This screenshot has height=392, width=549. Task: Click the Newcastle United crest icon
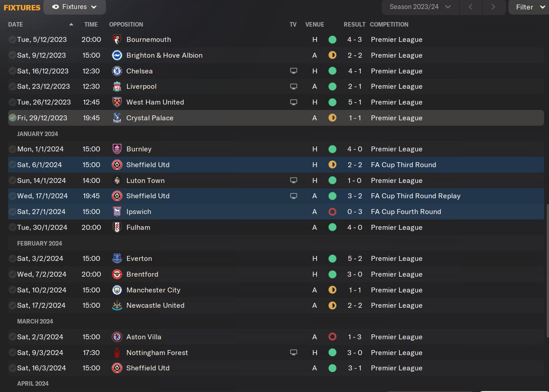117,305
